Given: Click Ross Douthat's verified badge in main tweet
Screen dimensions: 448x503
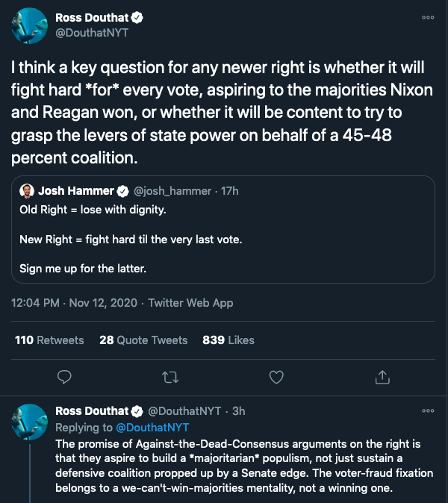Looking at the screenshot, I should 138,16.
